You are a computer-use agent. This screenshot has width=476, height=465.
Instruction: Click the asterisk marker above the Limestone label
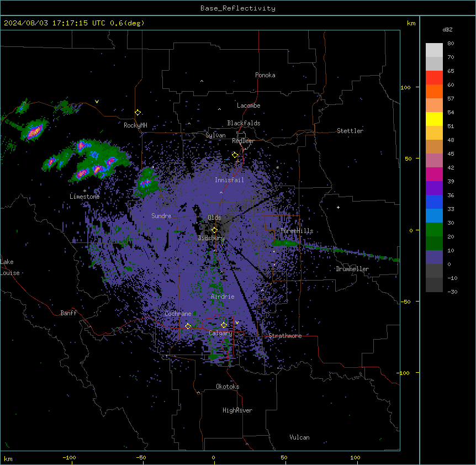[x=84, y=191]
